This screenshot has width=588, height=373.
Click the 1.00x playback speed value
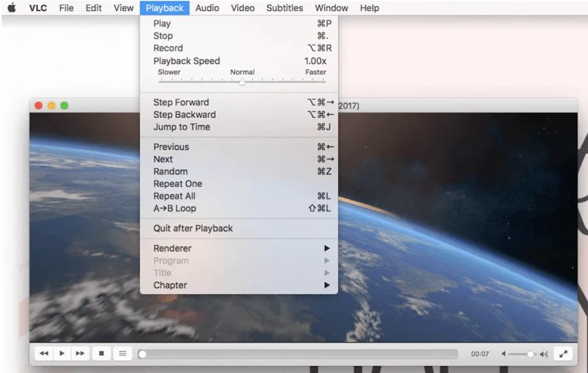click(x=315, y=61)
